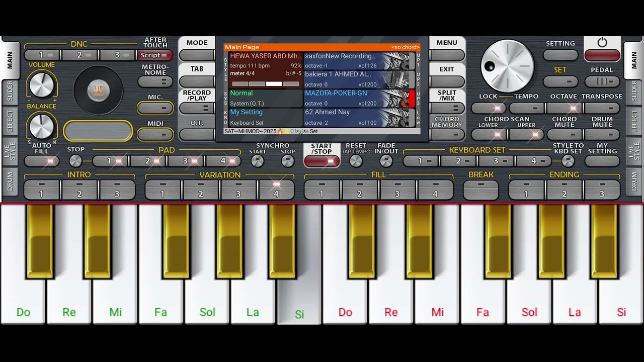This screenshot has height=362, width=644.
Task: Click the SYNCHRO START knob
Action: click(257, 161)
